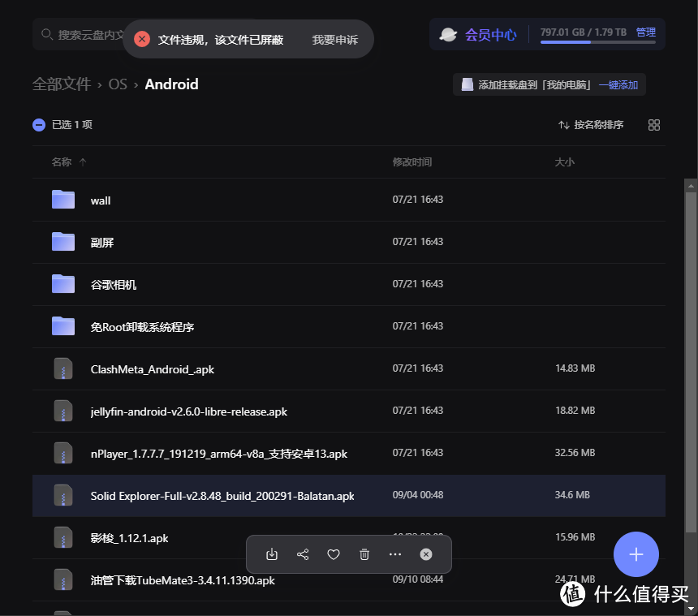698x616 pixels.
Task: Click the cloud search input field
Action: click(x=81, y=33)
